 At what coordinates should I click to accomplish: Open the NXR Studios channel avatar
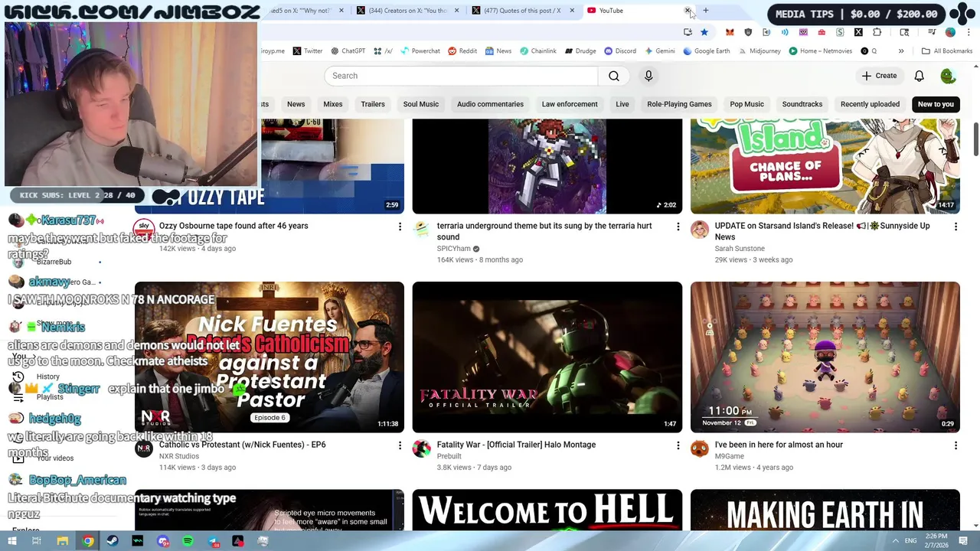coord(144,448)
